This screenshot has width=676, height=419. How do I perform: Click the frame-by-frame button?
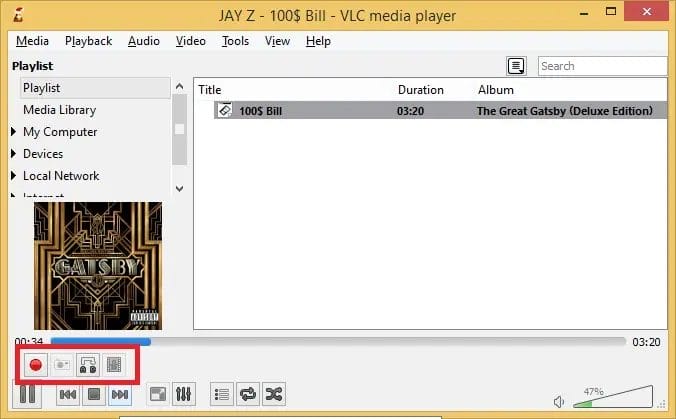point(114,366)
